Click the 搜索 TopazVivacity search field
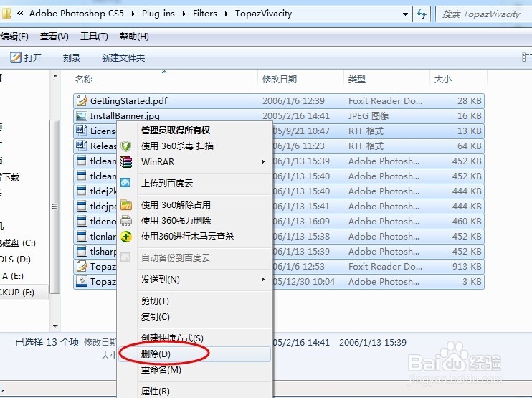 (x=484, y=14)
